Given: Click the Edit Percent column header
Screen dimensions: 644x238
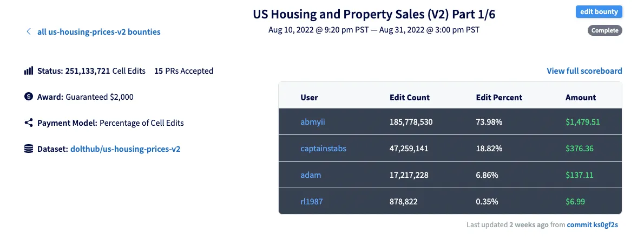Looking at the screenshot, I should [499, 98].
